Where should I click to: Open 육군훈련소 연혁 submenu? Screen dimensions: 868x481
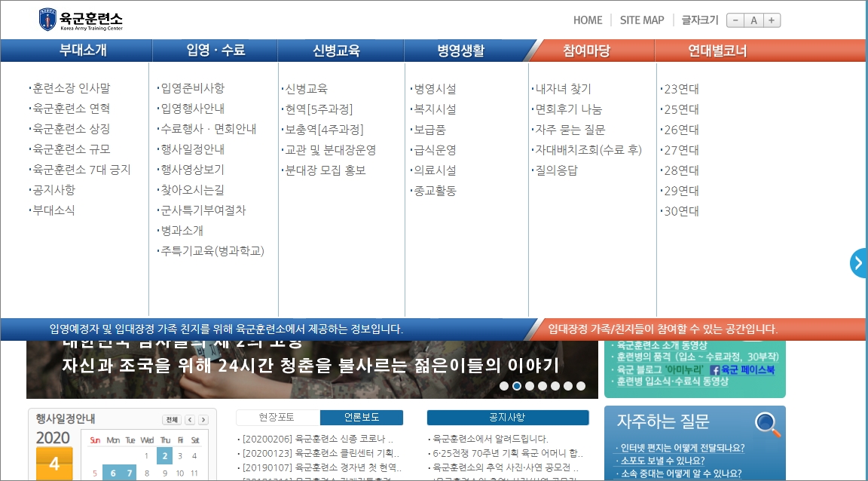(x=71, y=108)
